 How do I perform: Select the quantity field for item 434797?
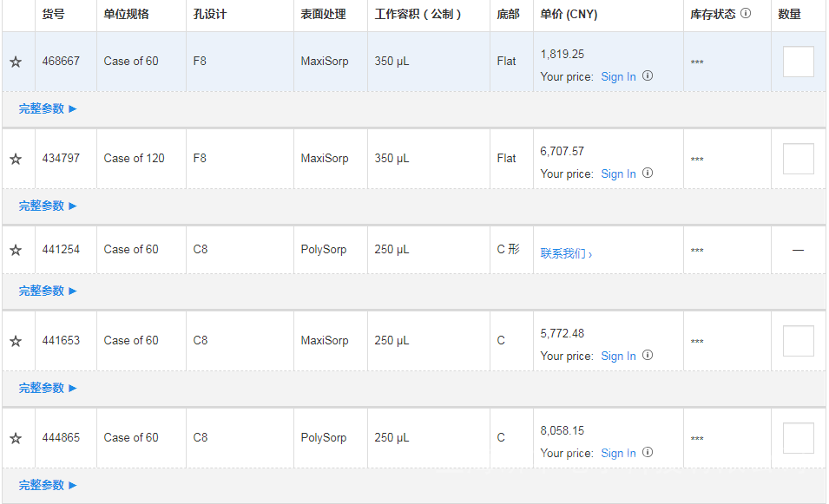tap(798, 159)
